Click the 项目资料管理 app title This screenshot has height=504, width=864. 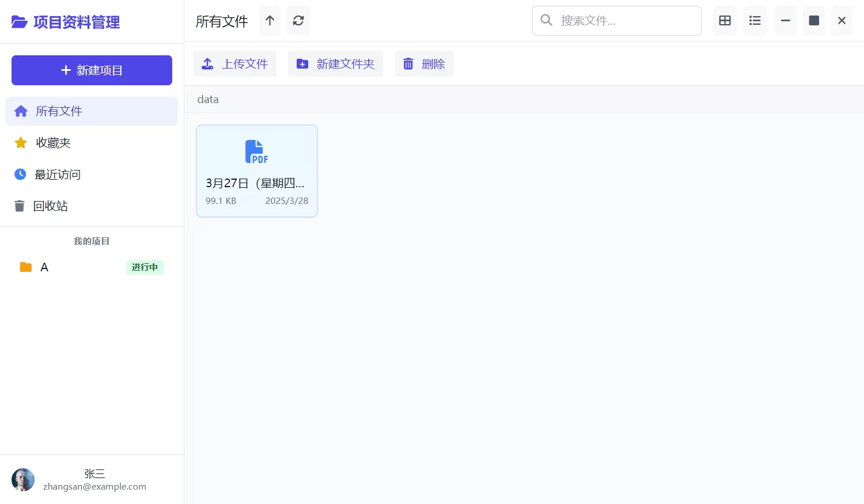(x=77, y=22)
